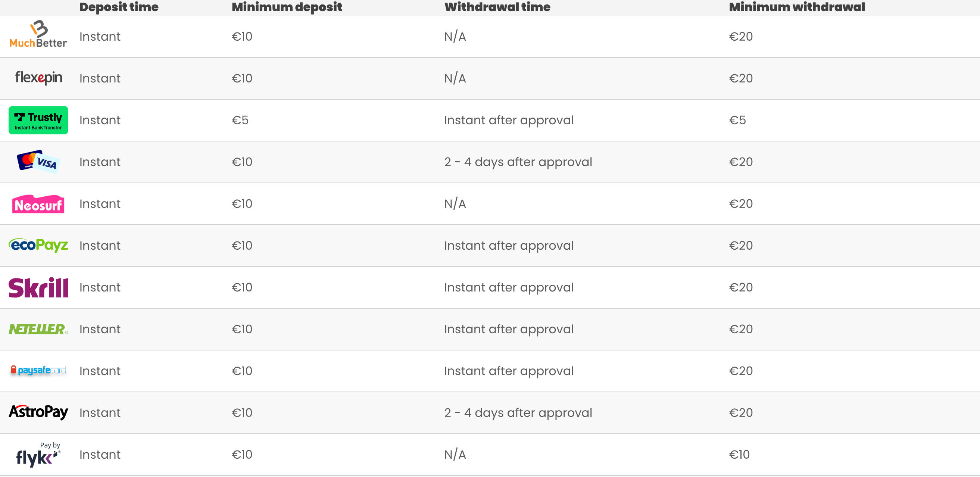Select the Withdrawal time column header
Screen dimensions: 980x477
497,7
